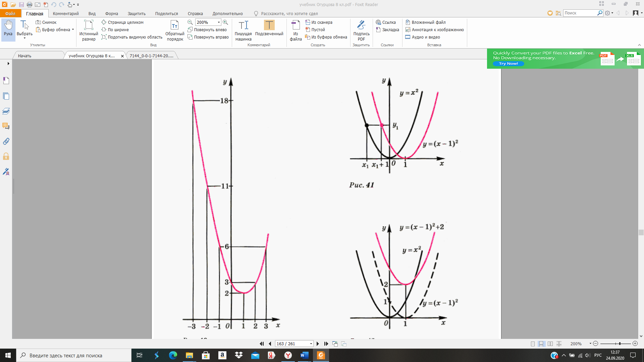This screenshot has height=362, width=644.
Task: Switch to the Вид ribbon tab
Action: point(92,13)
